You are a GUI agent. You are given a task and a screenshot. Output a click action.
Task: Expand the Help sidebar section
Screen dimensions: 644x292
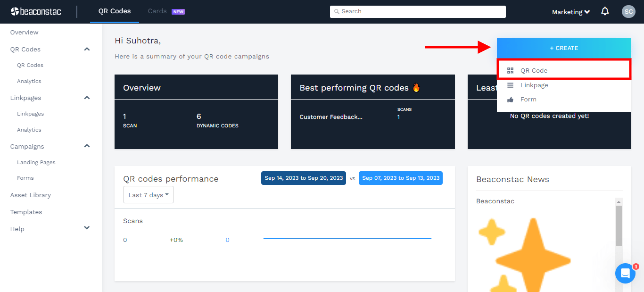(87, 228)
